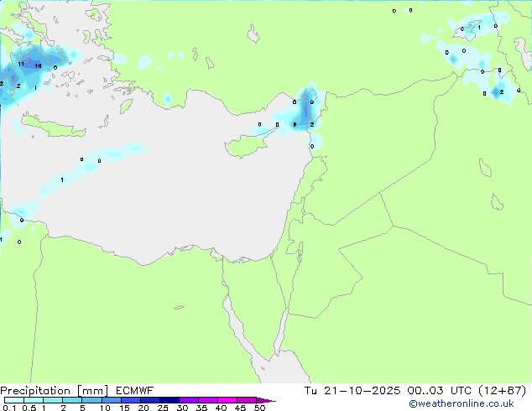This screenshot has width=532, height=411.
Task: Click the 'Precipitation [mm]' title text
Action: (x=55, y=391)
